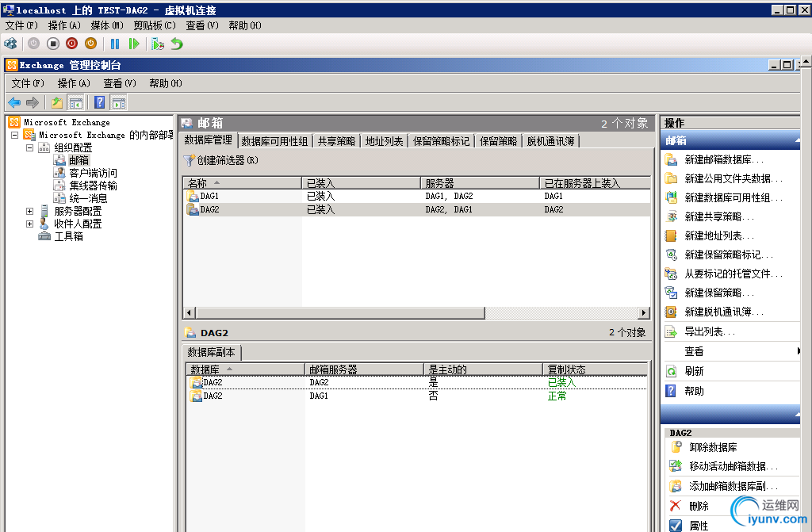Click the 新建邮箱数据库 action icon

(x=671, y=159)
